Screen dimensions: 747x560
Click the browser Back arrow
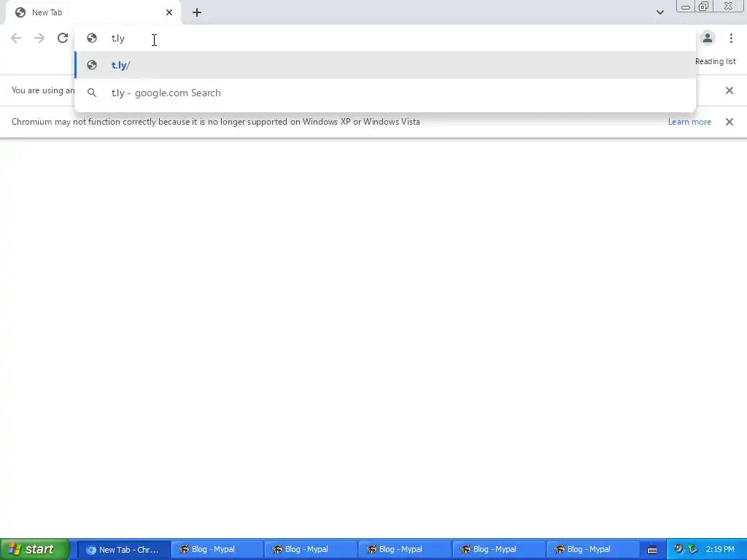16,38
